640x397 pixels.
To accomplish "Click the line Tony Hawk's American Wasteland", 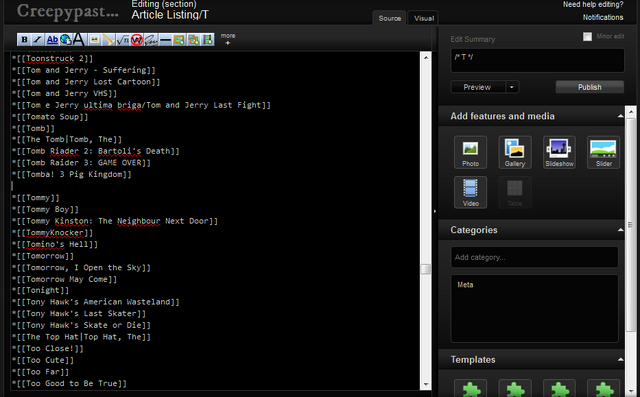I will pyautogui.click(x=96, y=302).
